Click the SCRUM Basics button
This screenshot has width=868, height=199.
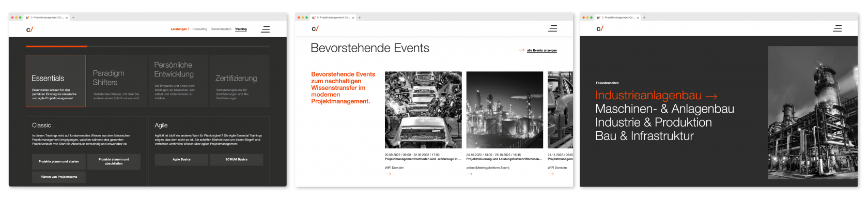pos(236,160)
